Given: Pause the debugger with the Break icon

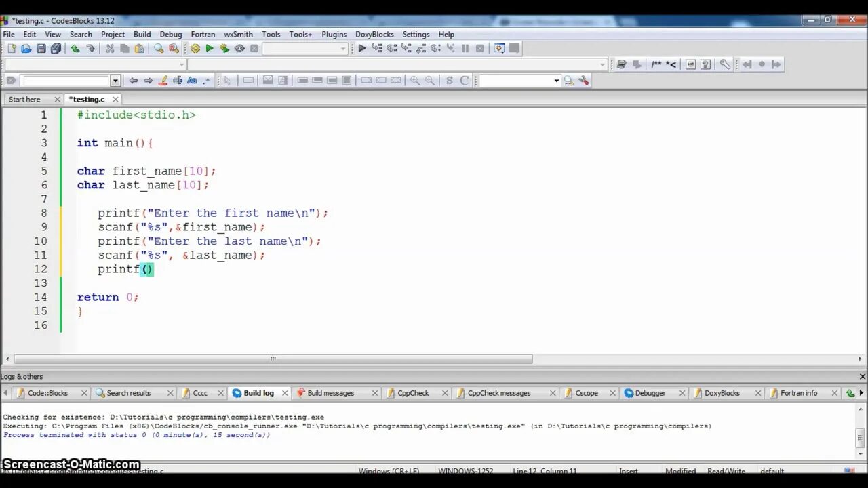Looking at the screenshot, I should 465,48.
